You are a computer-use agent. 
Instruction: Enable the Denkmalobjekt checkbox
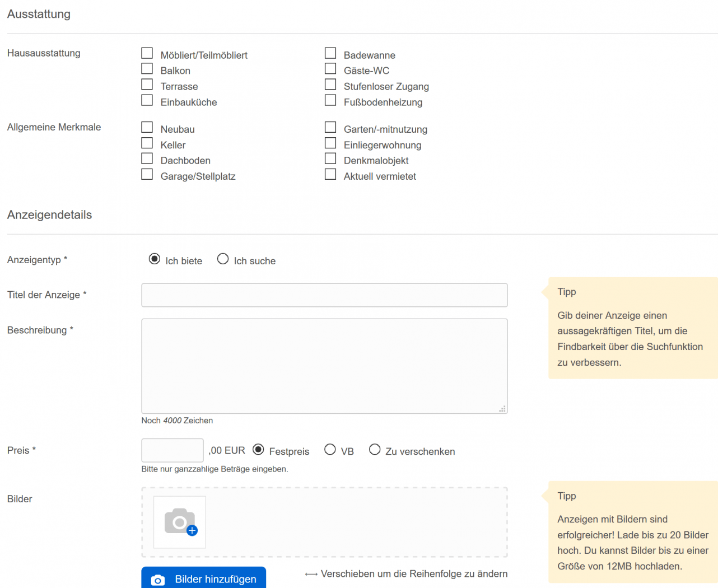pyautogui.click(x=330, y=158)
